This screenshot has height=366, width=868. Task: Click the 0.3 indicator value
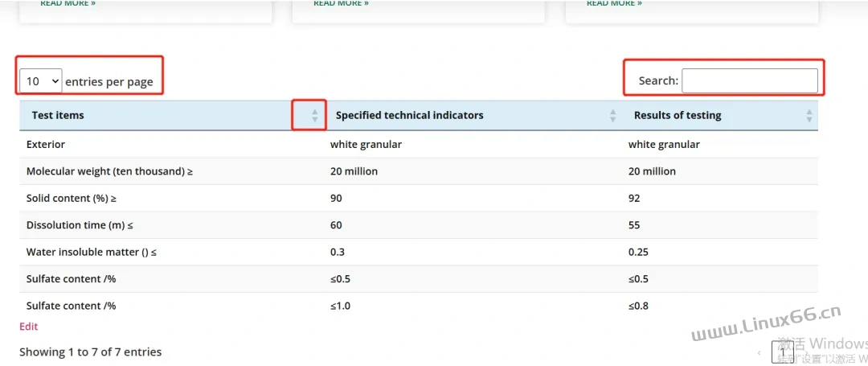(337, 252)
